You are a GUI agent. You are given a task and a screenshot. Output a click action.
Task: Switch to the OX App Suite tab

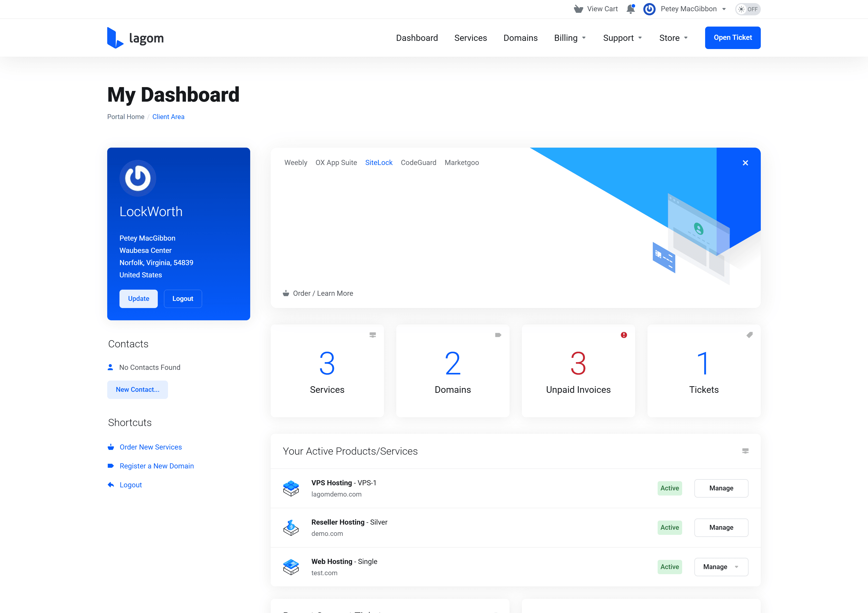pyautogui.click(x=336, y=163)
